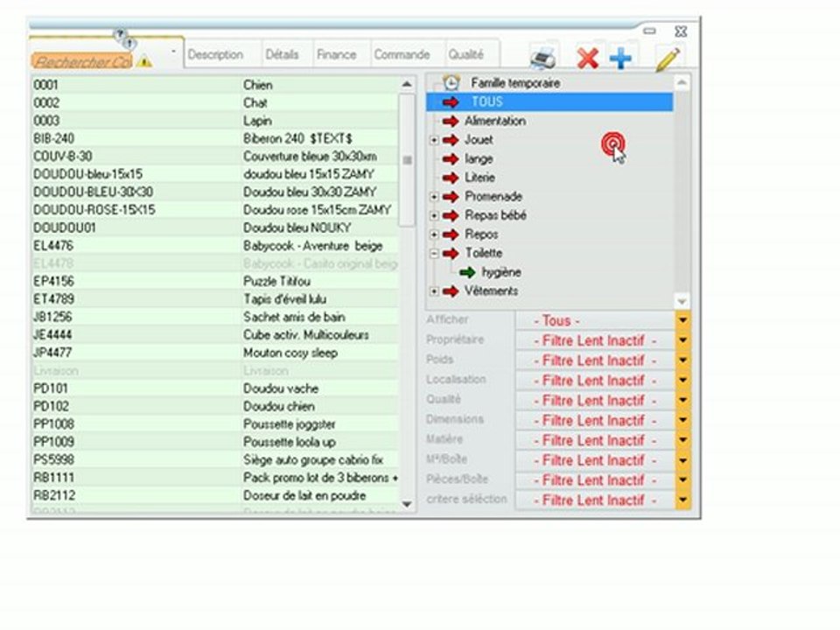Expand the Repos family node
The height and width of the screenshot is (630, 840).
tap(434, 234)
